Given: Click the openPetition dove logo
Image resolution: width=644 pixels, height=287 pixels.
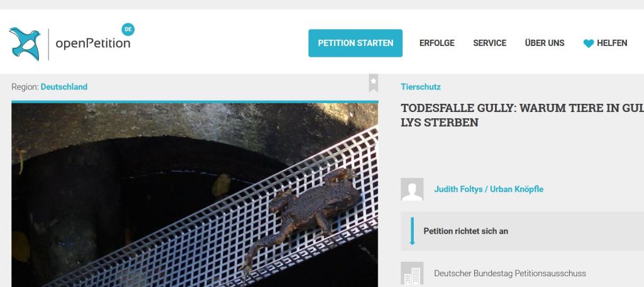Looking at the screenshot, I should pos(25,43).
